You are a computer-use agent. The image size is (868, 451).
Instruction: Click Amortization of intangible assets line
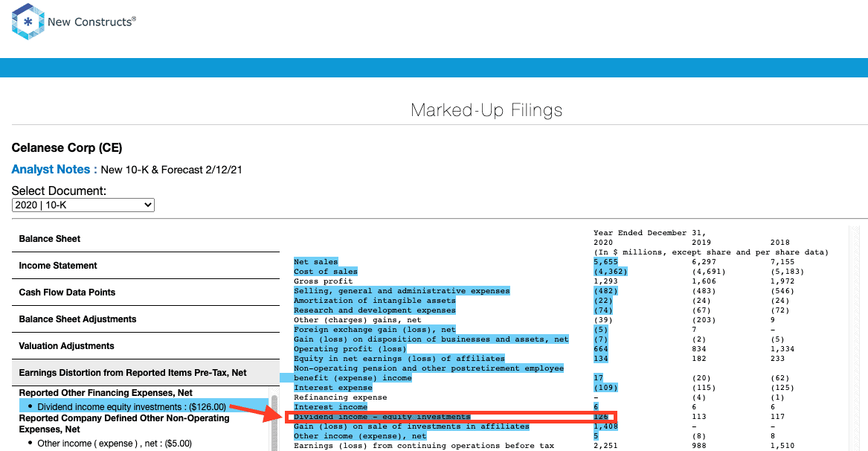tap(375, 301)
